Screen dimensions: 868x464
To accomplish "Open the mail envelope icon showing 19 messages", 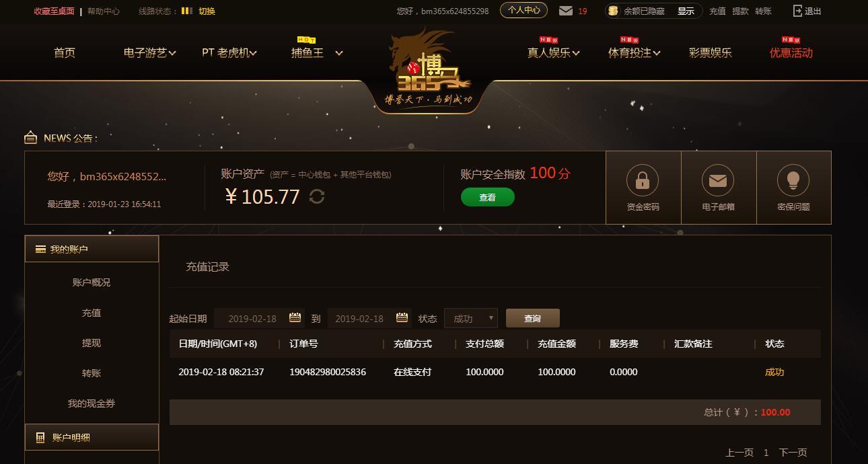I will click(x=566, y=11).
